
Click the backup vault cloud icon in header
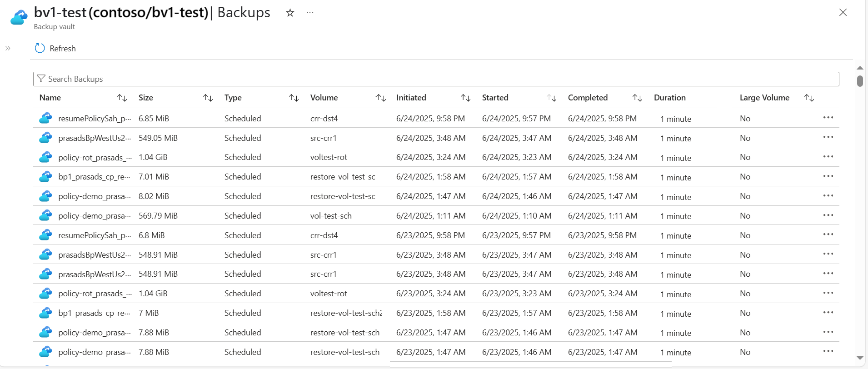click(19, 18)
